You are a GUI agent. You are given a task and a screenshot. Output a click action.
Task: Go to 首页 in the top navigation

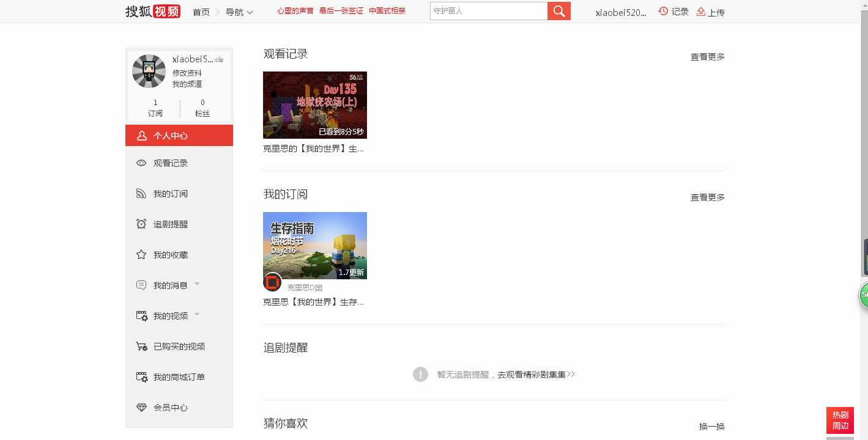click(201, 12)
